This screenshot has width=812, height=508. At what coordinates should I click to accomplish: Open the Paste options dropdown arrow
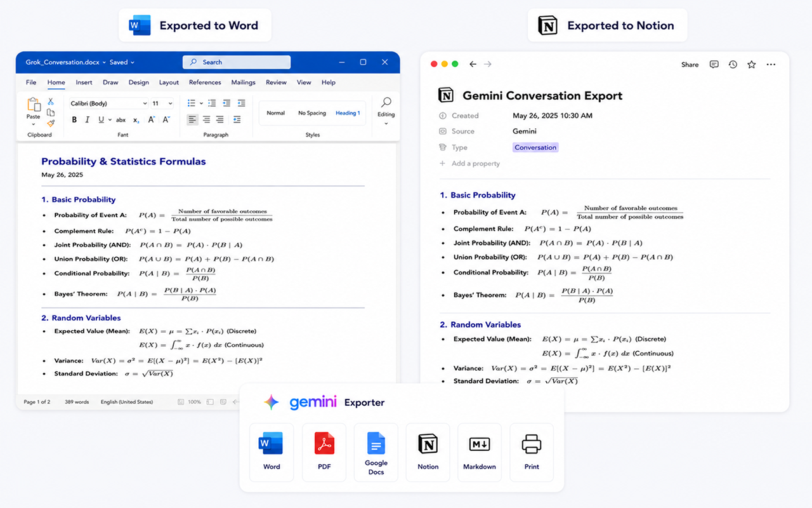[x=34, y=124]
